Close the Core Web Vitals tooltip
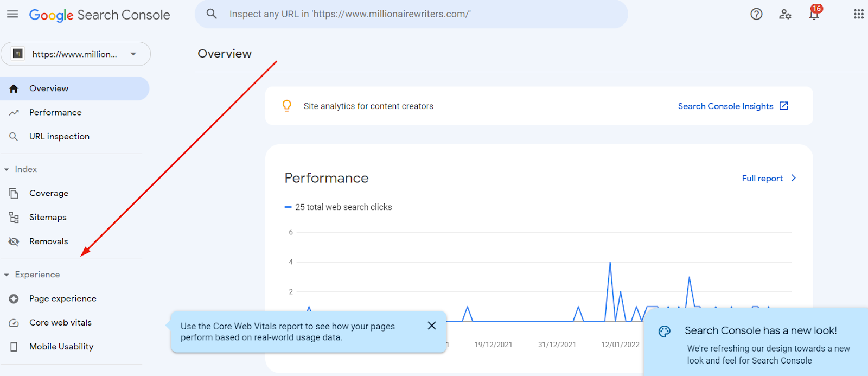This screenshot has width=868, height=376. click(x=432, y=326)
